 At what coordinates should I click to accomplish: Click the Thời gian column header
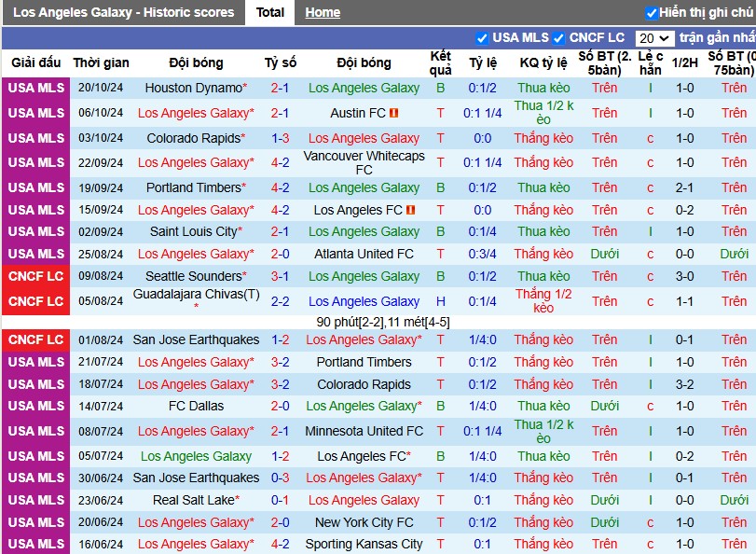tap(102, 62)
